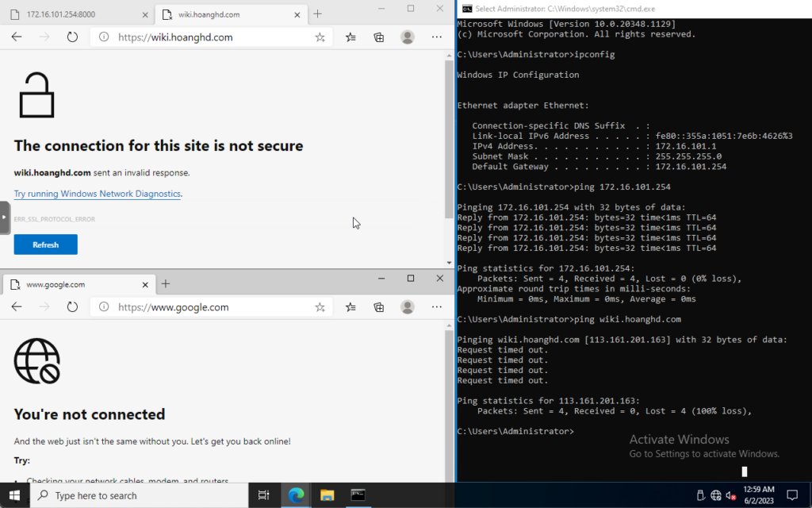Open Favorites list in google.com window
The image size is (812, 508).
click(x=350, y=307)
